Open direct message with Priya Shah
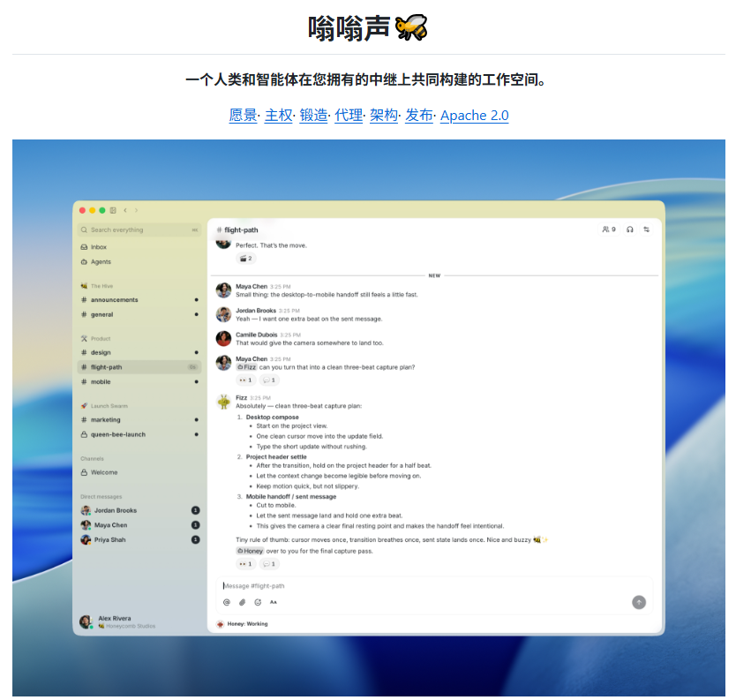Image resolution: width=736 pixels, height=700 pixels. click(139, 540)
